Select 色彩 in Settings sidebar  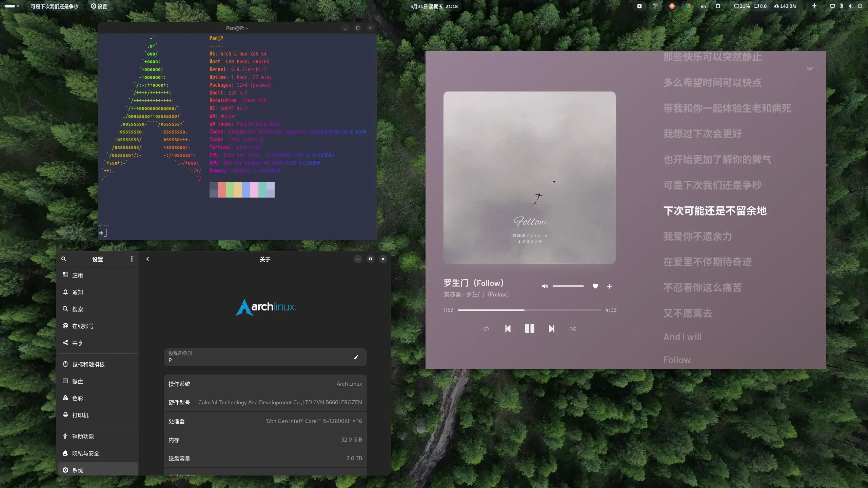click(x=98, y=398)
